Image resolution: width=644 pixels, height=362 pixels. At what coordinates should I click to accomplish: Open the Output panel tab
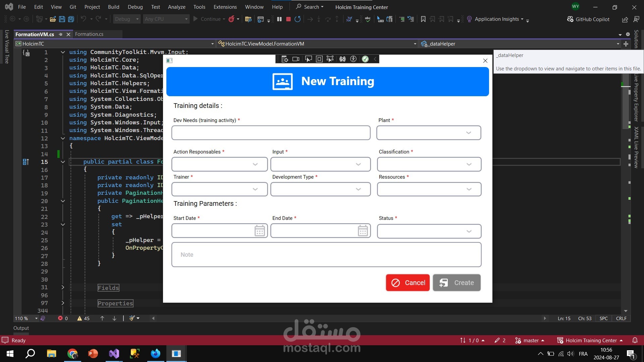tap(21, 328)
